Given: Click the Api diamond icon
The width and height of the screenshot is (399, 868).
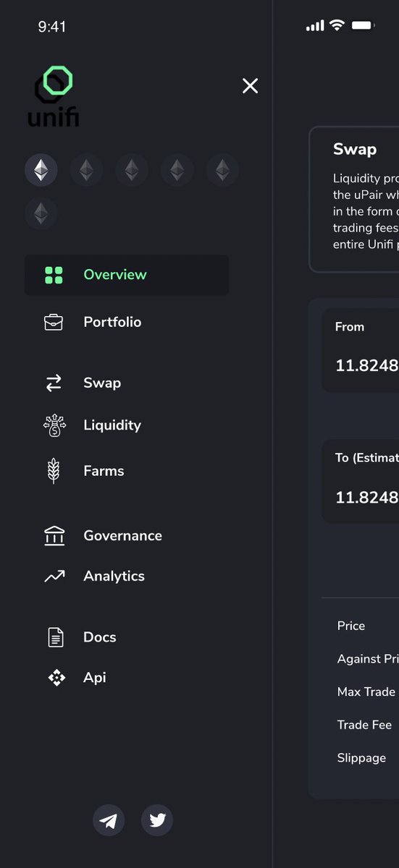Looking at the screenshot, I should pos(56,678).
